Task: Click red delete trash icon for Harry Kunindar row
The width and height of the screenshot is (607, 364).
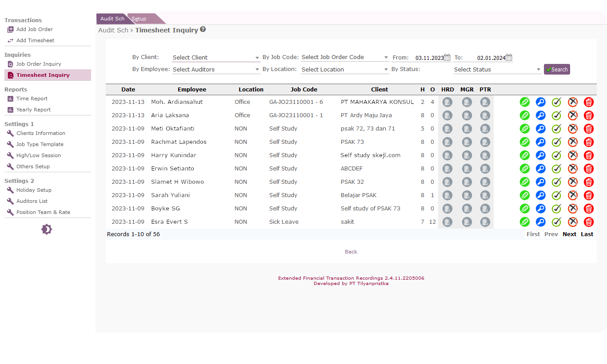Action: pyautogui.click(x=589, y=155)
